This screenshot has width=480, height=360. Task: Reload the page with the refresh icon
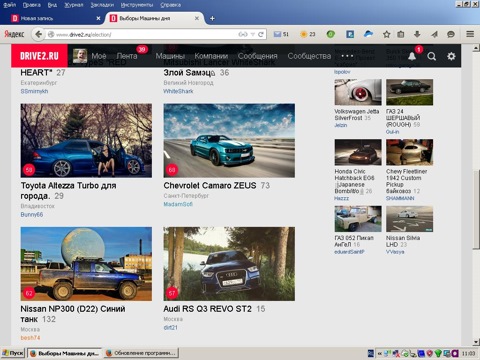coord(261,34)
